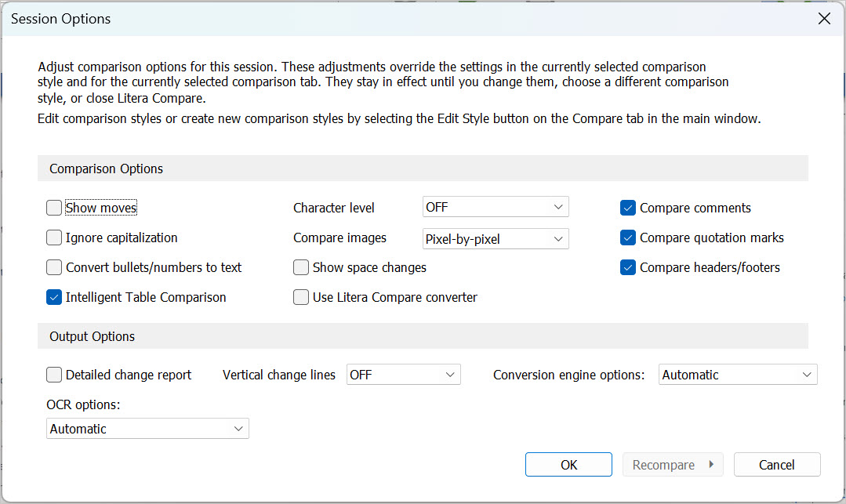Viewport: 846px width, 504px height.
Task: Click the Character level label
Action: tap(333, 208)
